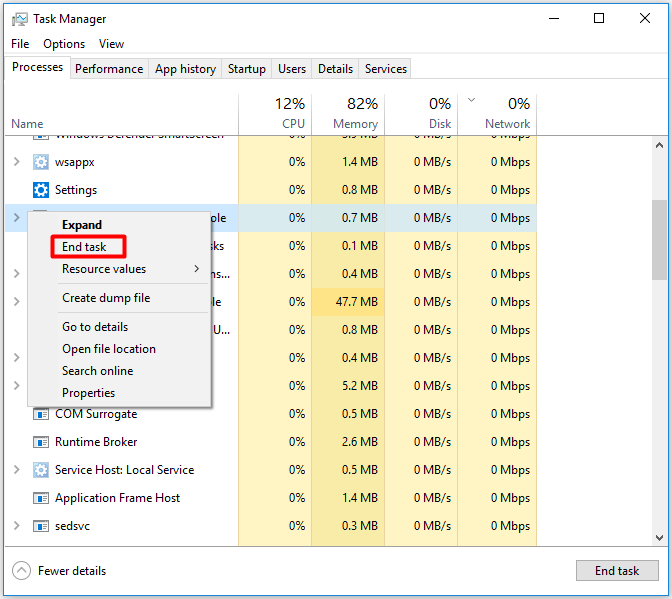Sort processes by the Disk column
The image size is (672, 599).
coord(421,115)
